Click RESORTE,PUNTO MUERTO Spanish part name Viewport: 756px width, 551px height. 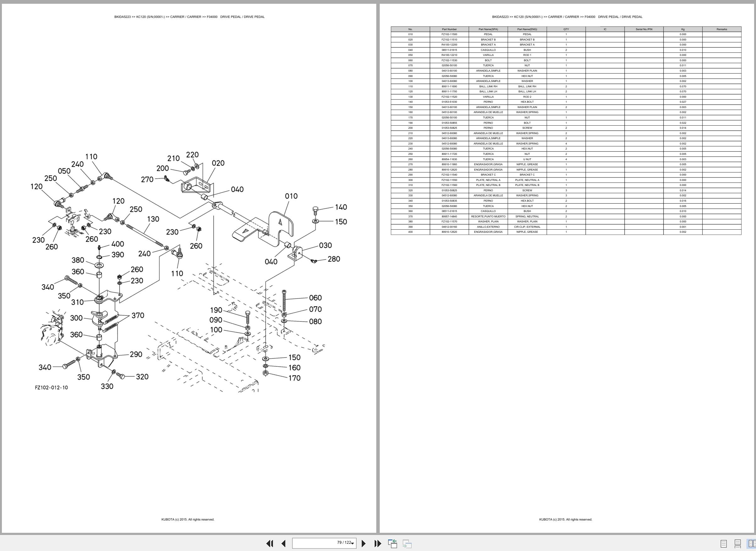point(488,216)
